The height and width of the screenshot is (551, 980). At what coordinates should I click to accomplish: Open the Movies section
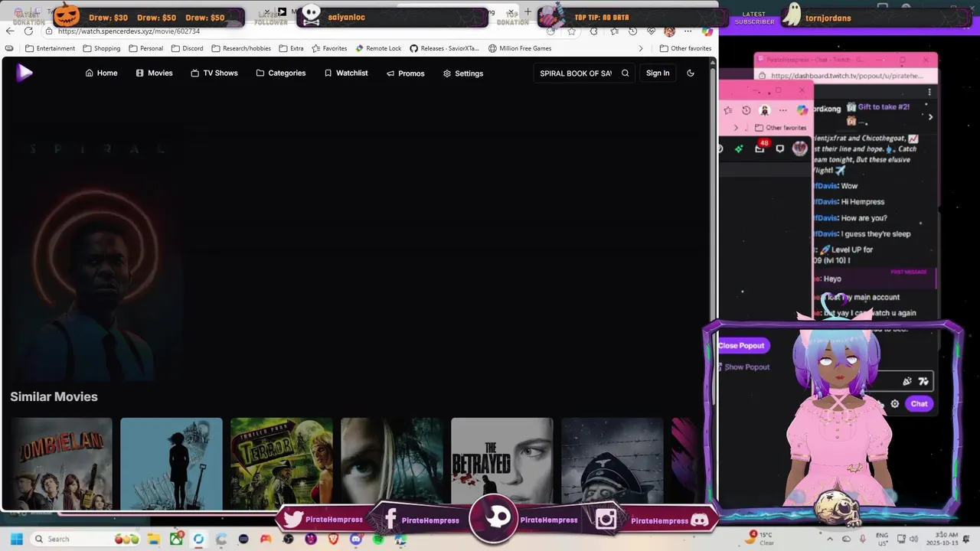coord(155,73)
